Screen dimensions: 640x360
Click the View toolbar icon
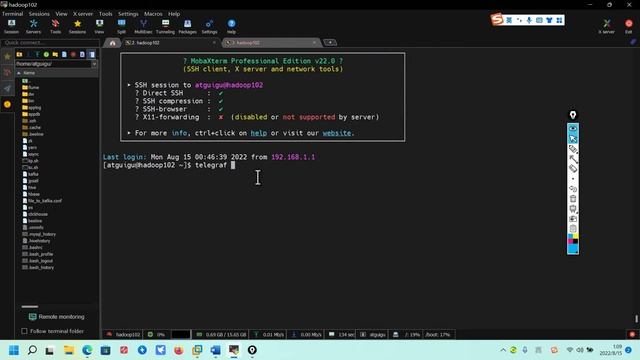[x=99, y=26]
